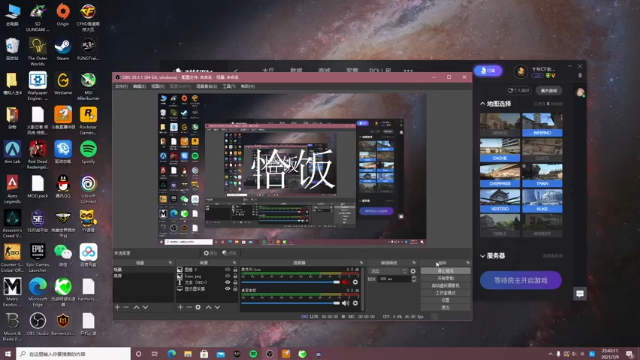Toggle visibility of the 文本 (GDI+) source
The height and width of the screenshot is (360, 640).
(228, 282)
